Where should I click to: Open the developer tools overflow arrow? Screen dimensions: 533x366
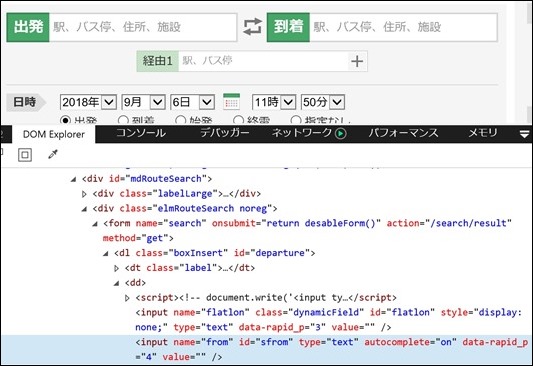click(525, 134)
